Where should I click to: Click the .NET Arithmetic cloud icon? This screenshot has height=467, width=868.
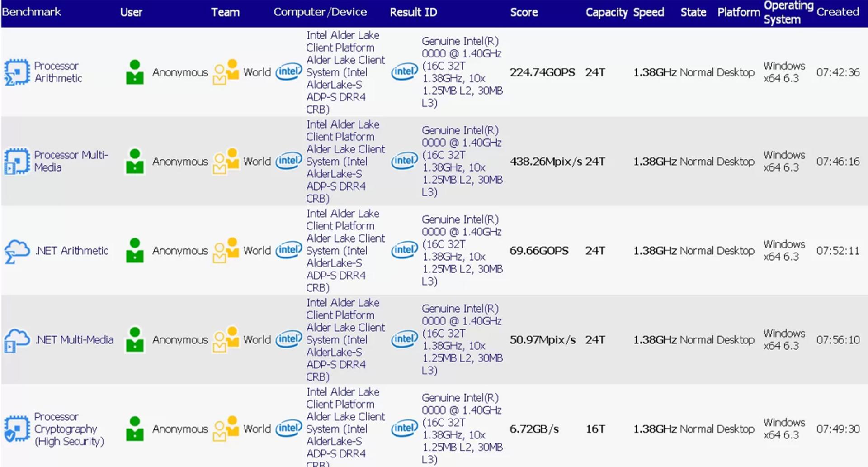click(17, 251)
